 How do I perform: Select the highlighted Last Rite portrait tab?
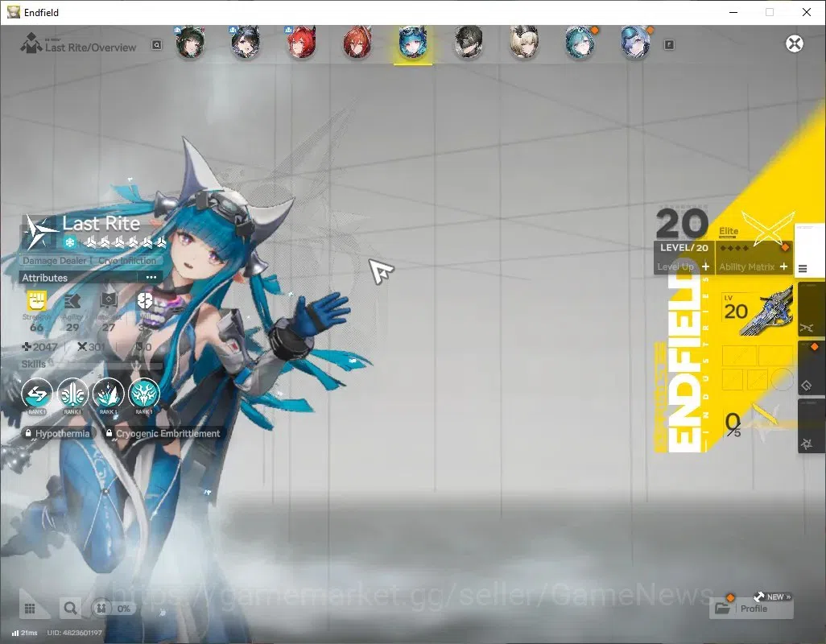(413, 44)
